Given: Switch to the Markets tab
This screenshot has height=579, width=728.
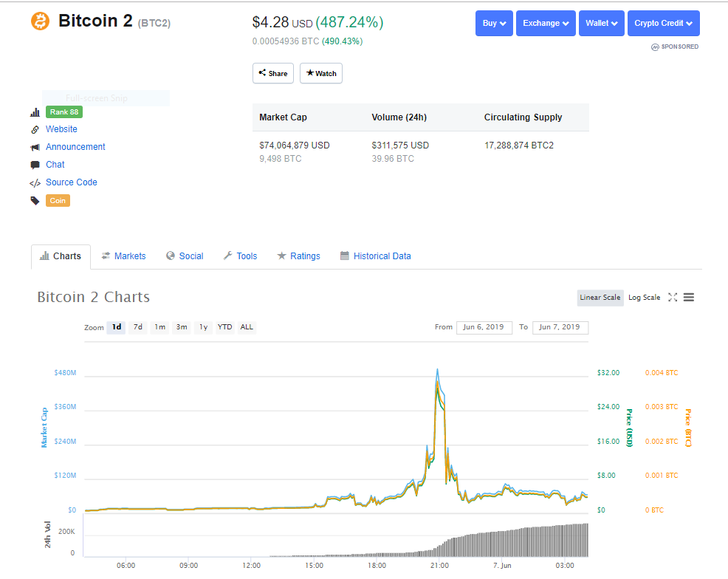Looking at the screenshot, I should click(123, 256).
